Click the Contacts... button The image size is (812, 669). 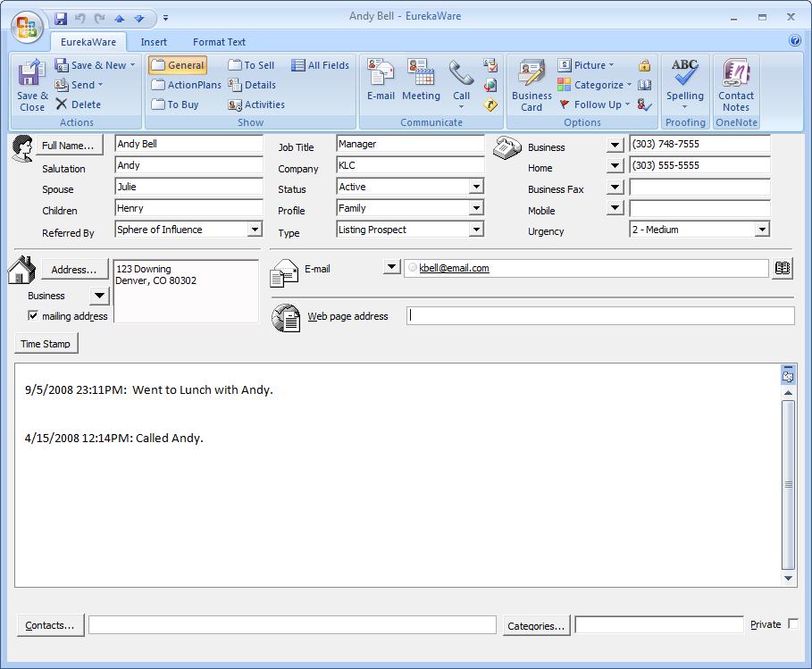point(50,625)
